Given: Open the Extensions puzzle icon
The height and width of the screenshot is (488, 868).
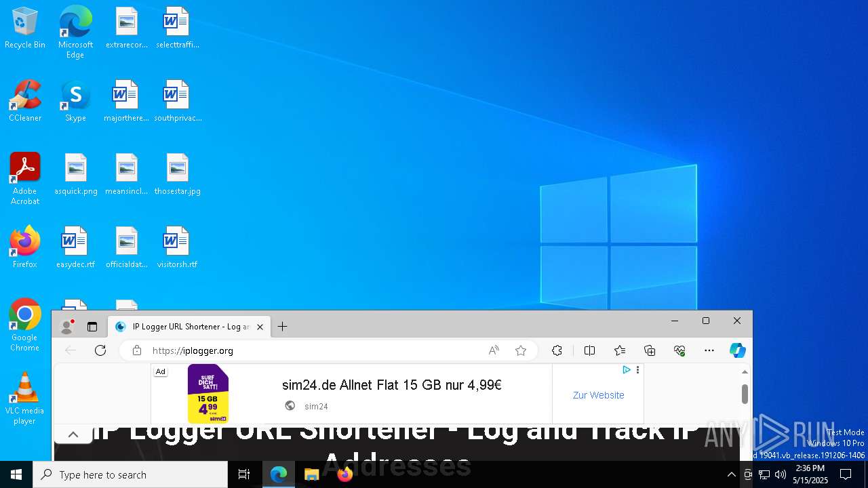Looking at the screenshot, I should (557, 350).
